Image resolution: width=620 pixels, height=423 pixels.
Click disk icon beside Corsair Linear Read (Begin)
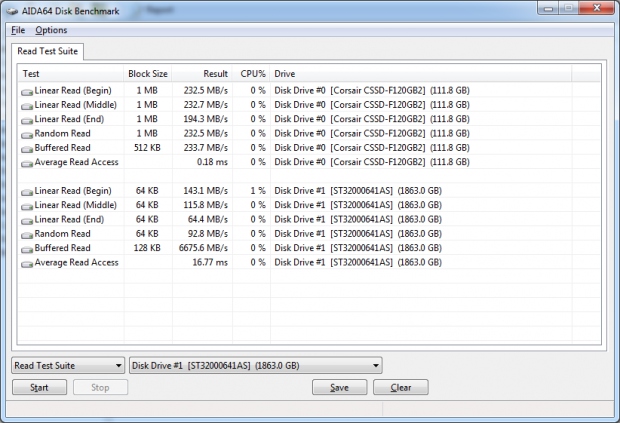tap(27, 90)
